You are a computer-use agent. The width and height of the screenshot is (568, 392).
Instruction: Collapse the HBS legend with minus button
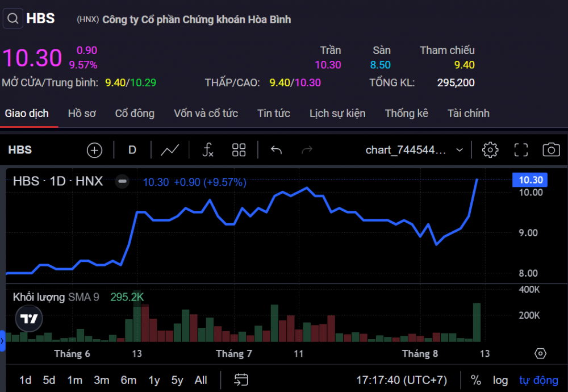point(122,182)
